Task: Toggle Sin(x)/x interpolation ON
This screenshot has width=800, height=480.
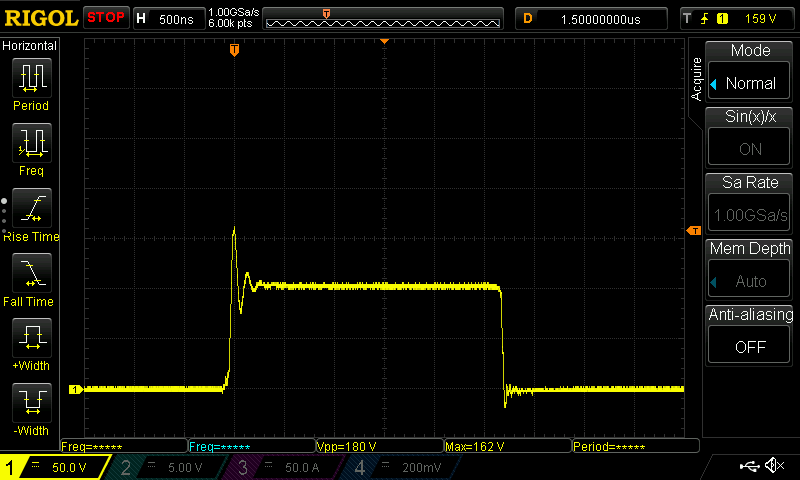Action: (750, 148)
